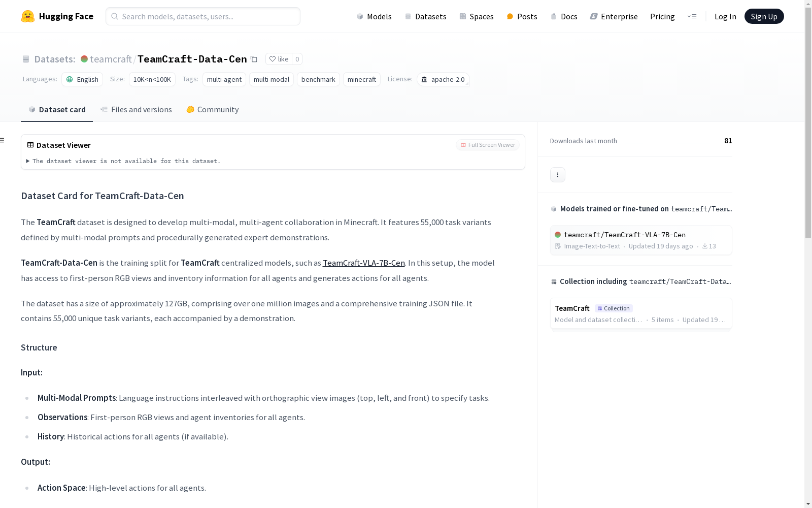The height and width of the screenshot is (508, 812).
Task: Toggle like on this dataset
Action: 279,59
